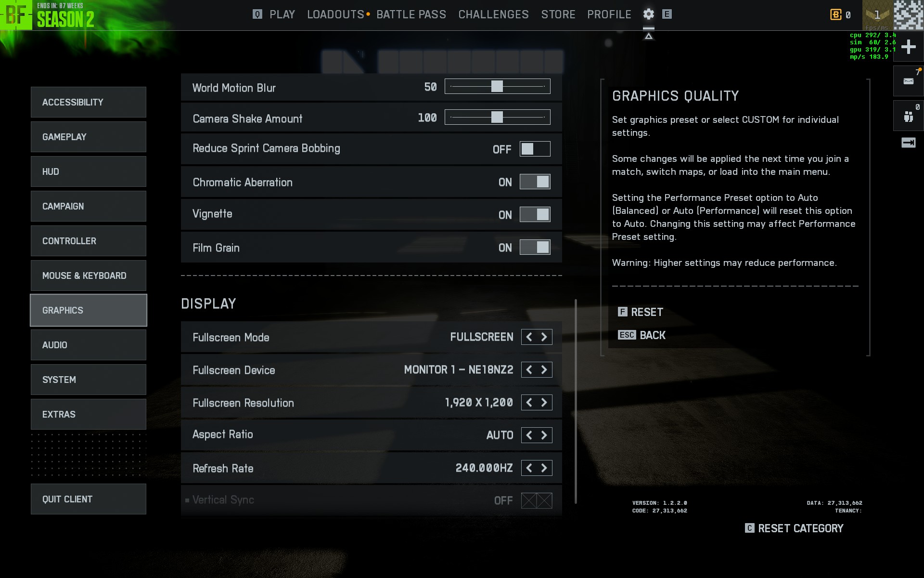Image resolution: width=924 pixels, height=578 pixels.
Task: Click the player rank badge icon
Action: coord(877,15)
